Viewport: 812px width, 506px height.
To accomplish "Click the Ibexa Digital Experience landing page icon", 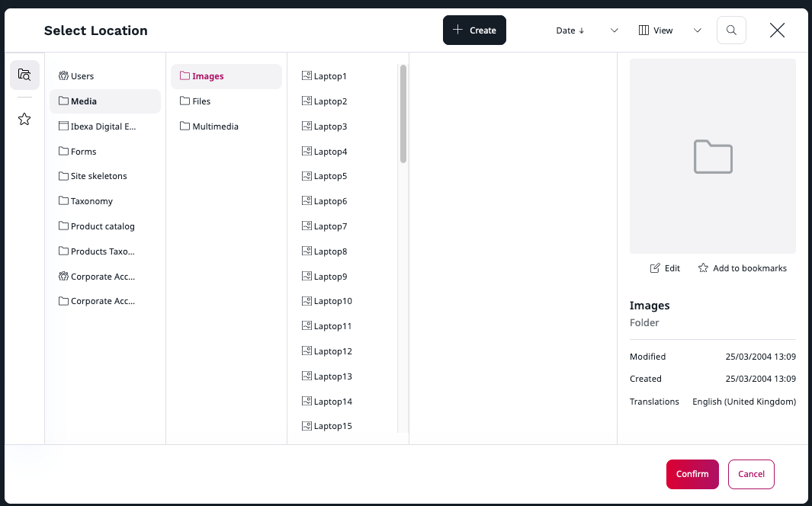I will click(x=64, y=126).
